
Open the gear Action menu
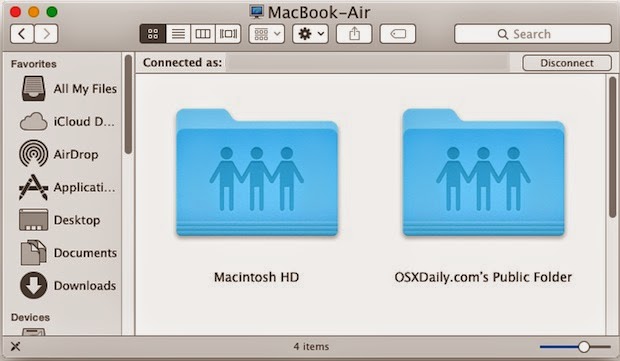click(310, 34)
